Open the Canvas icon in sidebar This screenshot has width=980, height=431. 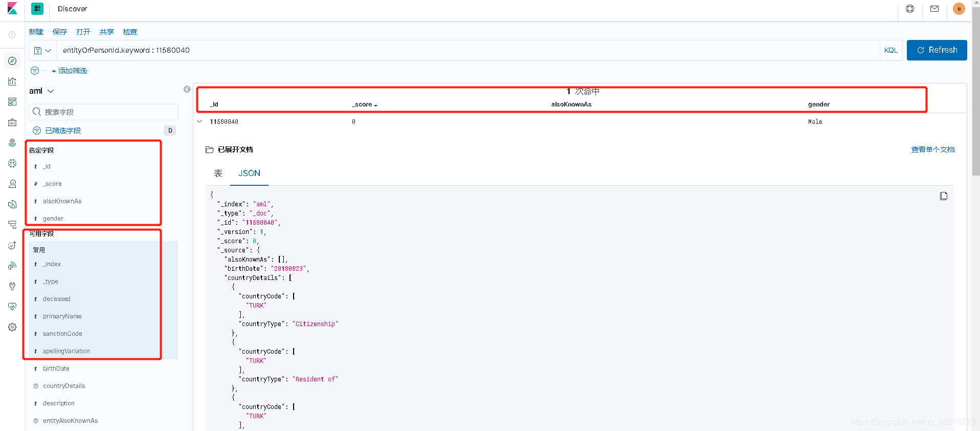(12, 122)
